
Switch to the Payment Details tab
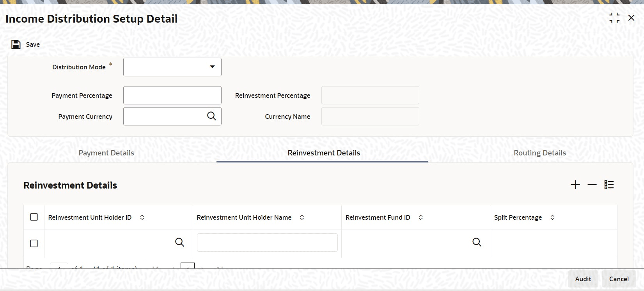tap(106, 153)
